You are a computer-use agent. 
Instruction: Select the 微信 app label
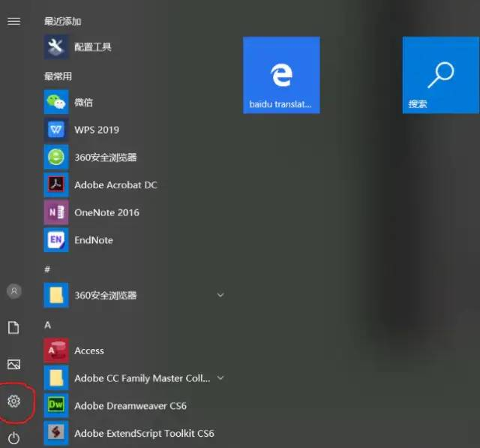[x=83, y=102]
